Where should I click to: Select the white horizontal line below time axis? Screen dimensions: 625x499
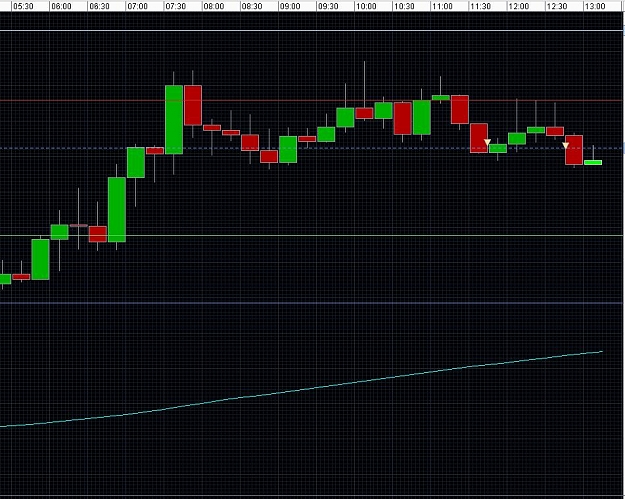click(x=312, y=30)
